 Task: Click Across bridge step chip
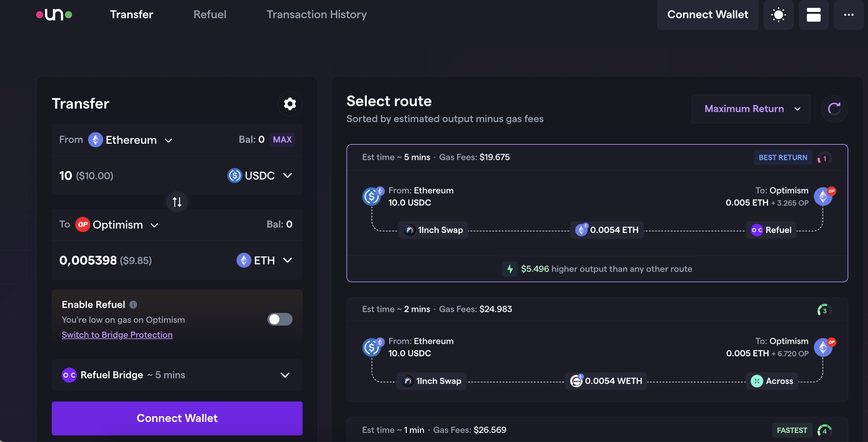click(772, 381)
